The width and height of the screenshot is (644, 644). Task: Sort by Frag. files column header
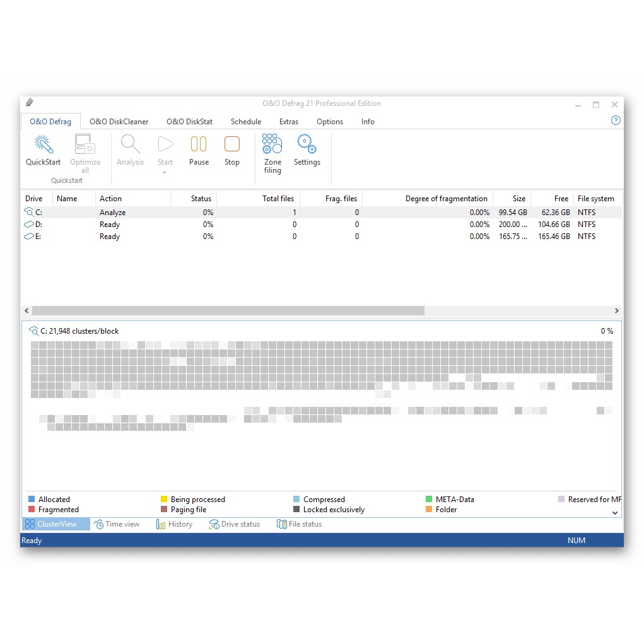331,199
